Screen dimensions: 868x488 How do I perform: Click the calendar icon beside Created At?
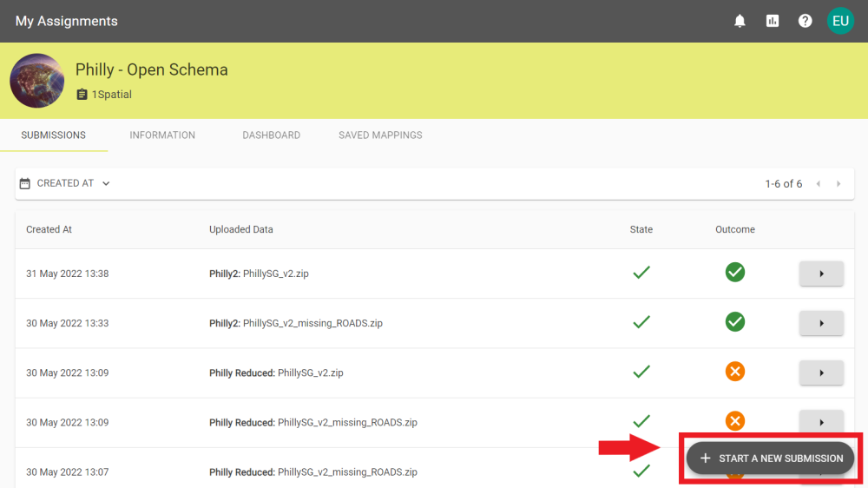tap(25, 184)
